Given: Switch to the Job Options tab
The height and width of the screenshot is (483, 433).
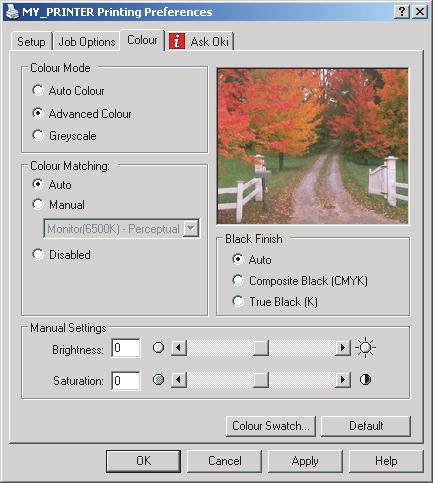Looking at the screenshot, I should pos(87,42).
